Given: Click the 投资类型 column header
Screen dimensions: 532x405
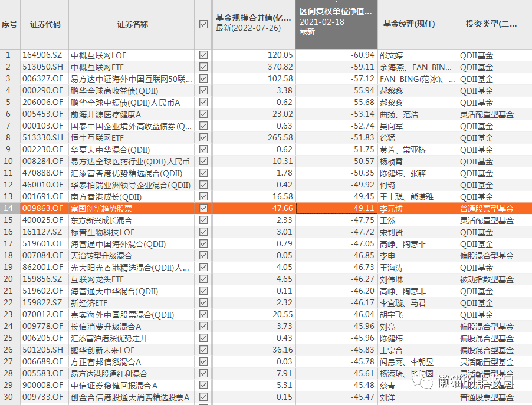Looking at the screenshot, I should tap(495, 24).
